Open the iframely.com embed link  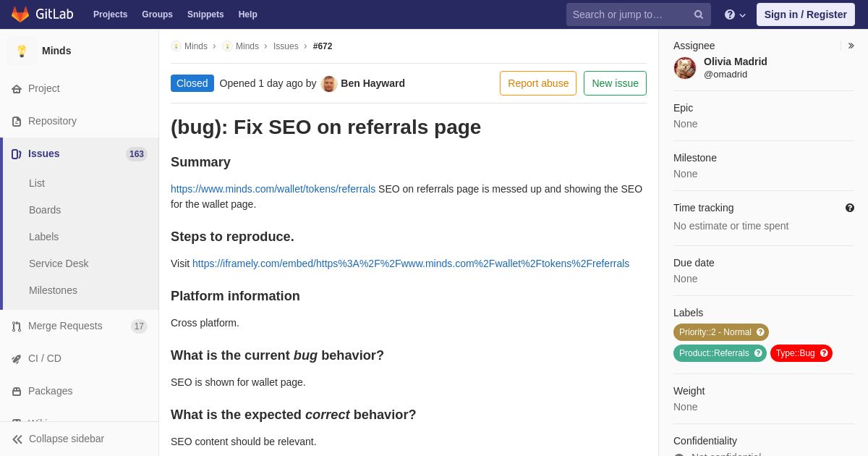(x=411, y=263)
